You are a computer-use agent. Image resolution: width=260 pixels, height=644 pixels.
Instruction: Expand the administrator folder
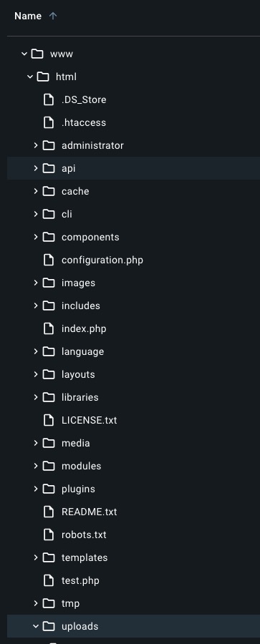coord(36,145)
